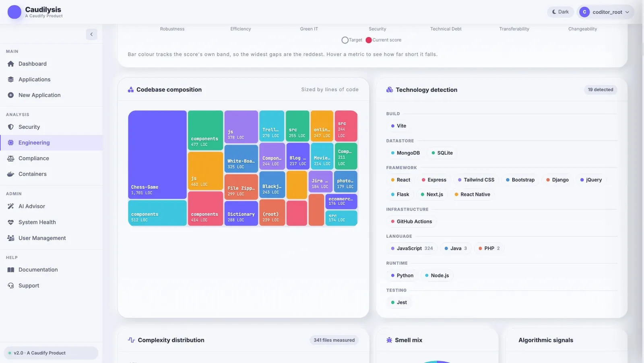Click the Algorithmic signals heading

pyautogui.click(x=546, y=340)
